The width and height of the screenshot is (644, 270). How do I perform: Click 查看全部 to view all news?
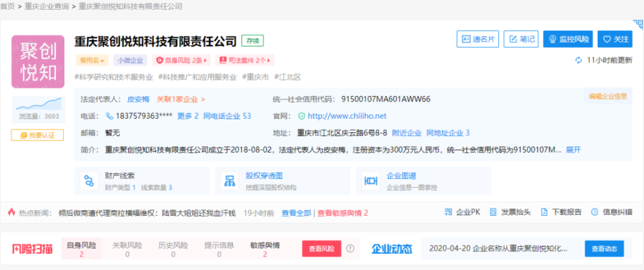296,213
